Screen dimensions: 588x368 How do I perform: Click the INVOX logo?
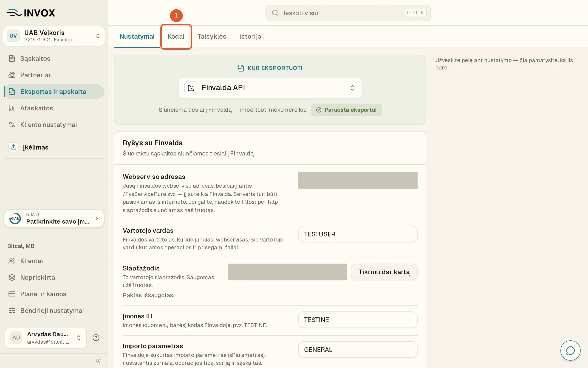click(x=31, y=13)
